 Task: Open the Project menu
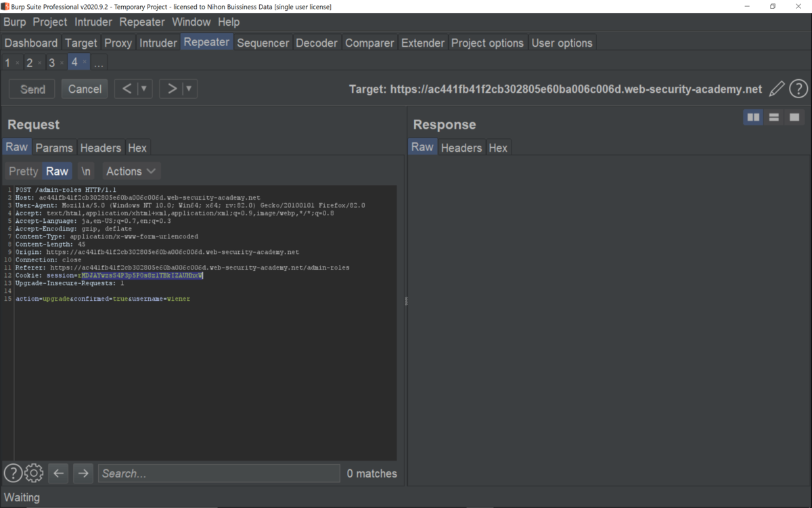tap(51, 22)
